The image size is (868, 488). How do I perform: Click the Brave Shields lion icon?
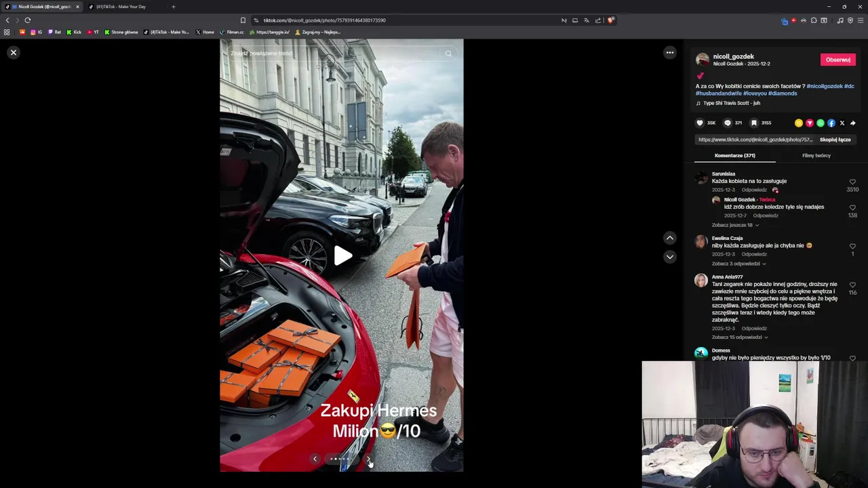point(610,20)
